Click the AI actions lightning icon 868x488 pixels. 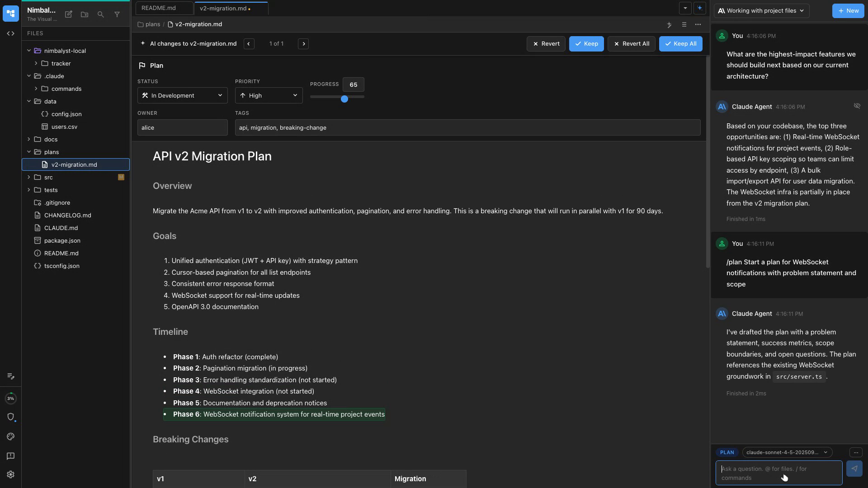click(670, 25)
